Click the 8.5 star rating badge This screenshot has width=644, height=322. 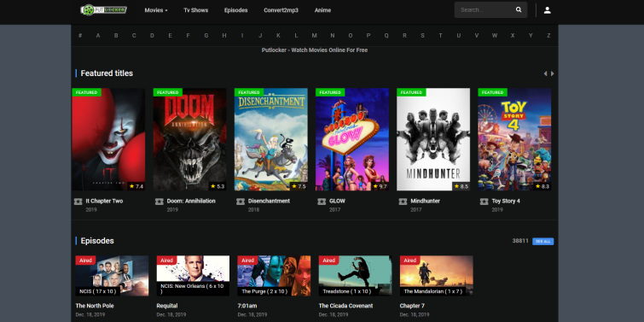[x=461, y=186]
